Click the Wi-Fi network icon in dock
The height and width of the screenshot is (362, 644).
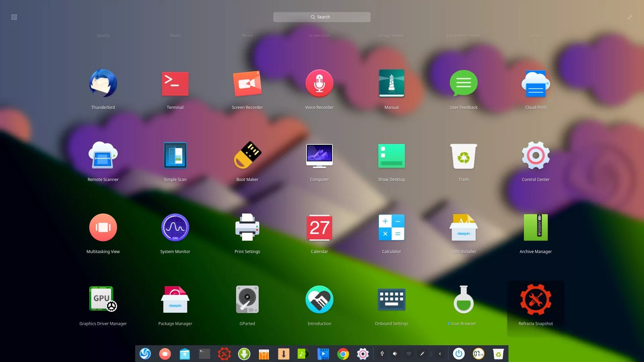409,354
